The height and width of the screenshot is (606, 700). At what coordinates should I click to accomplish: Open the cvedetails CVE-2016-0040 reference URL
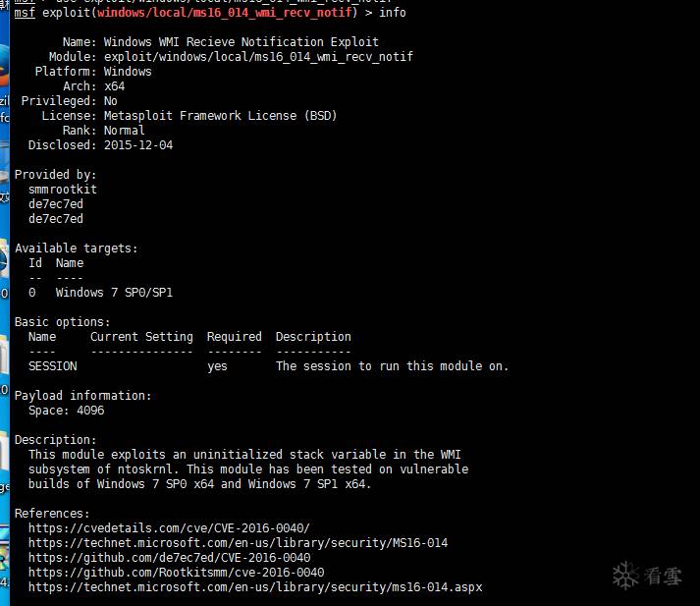pos(169,528)
